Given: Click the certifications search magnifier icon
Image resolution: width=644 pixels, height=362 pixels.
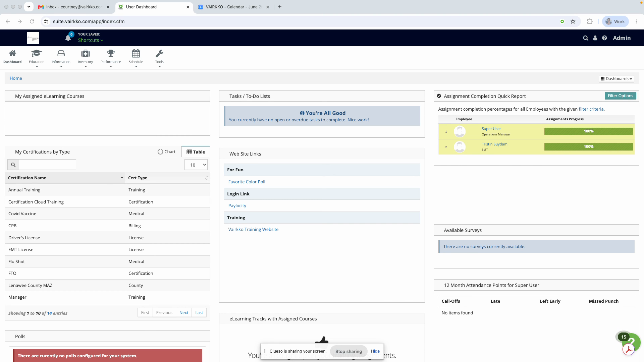Looking at the screenshot, I should (x=13, y=165).
